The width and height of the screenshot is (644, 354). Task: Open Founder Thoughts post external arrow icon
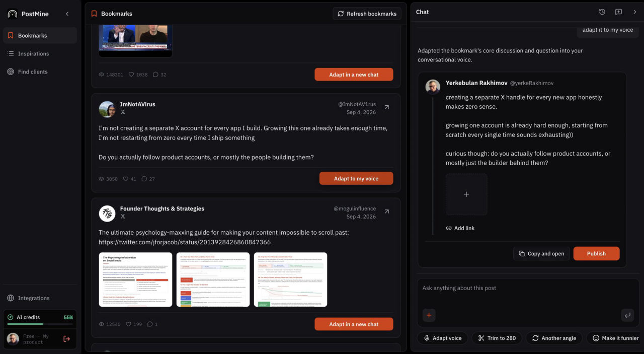point(386,211)
